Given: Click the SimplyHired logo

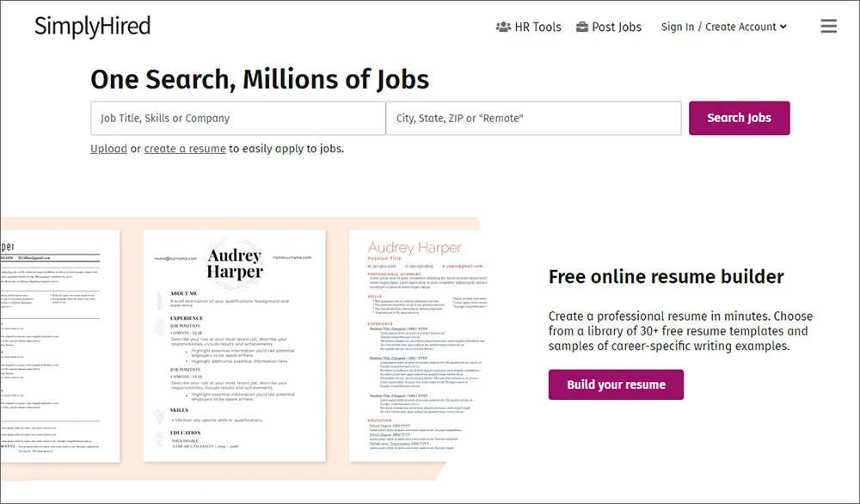Looking at the screenshot, I should [93, 27].
